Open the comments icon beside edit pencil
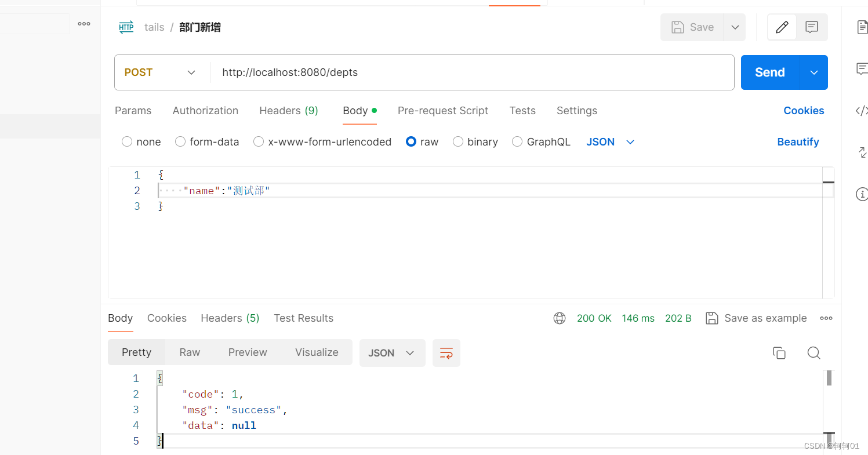Image resolution: width=868 pixels, height=455 pixels. 812,27
